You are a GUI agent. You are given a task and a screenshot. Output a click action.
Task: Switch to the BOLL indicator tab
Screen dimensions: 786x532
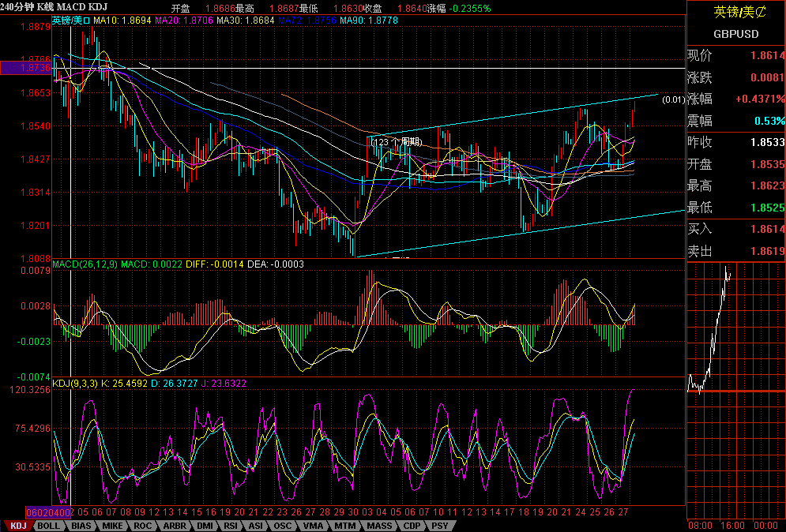[49, 526]
